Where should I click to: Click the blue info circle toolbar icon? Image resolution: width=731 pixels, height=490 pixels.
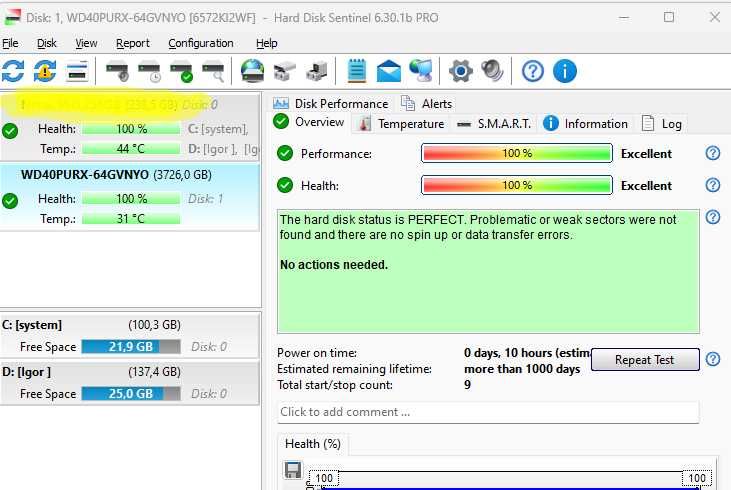point(565,71)
